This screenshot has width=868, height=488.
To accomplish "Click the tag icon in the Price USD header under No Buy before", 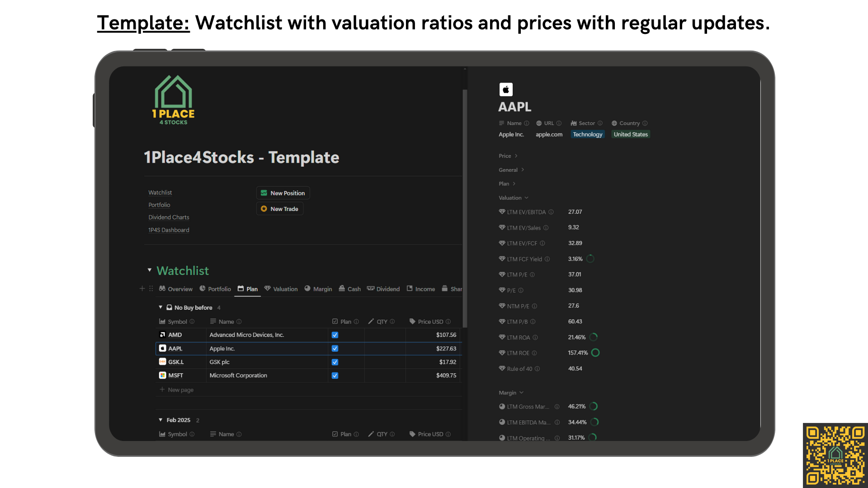I will click(412, 321).
